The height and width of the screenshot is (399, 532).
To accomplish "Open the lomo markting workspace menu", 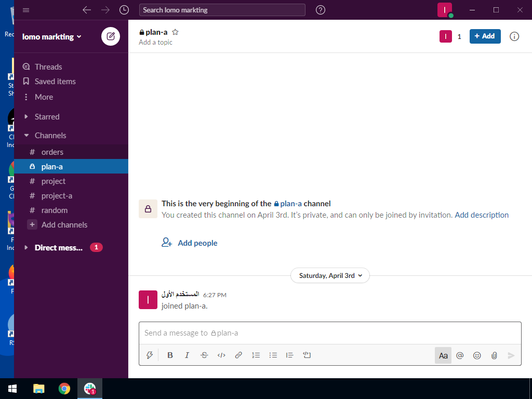I will pyautogui.click(x=52, y=37).
